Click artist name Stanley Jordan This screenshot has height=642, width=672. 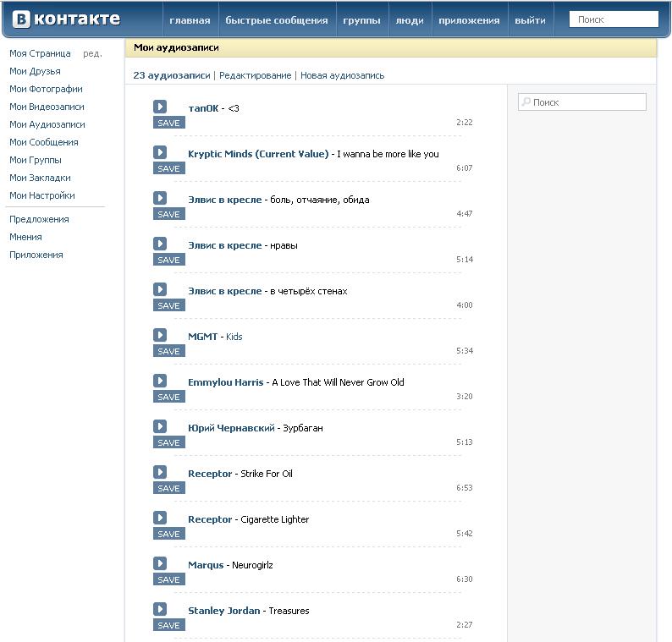pyautogui.click(x=223, y=611)
